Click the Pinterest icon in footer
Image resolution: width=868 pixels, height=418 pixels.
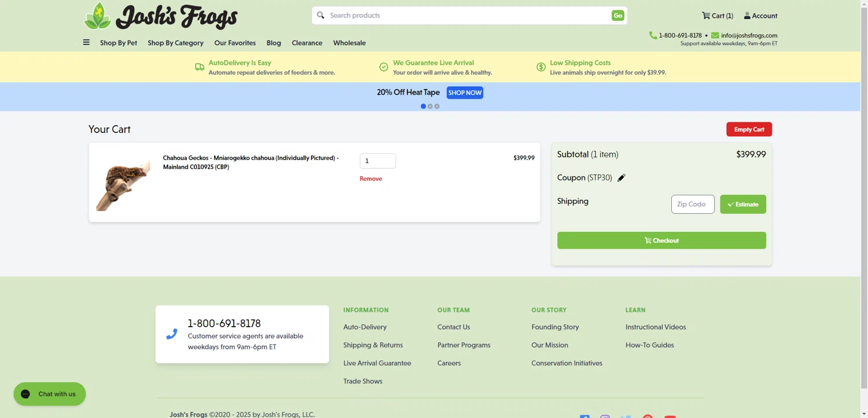[x=648, y=416]
